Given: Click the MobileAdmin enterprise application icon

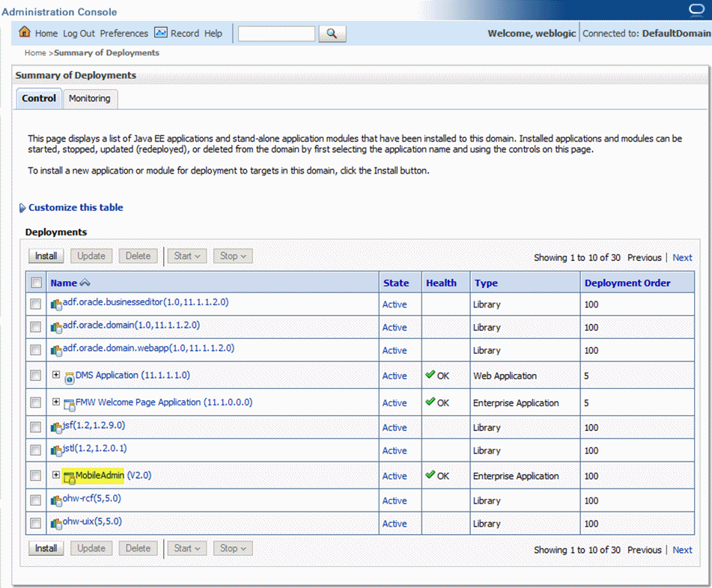Looking at the screenshot, I should 70,477.
